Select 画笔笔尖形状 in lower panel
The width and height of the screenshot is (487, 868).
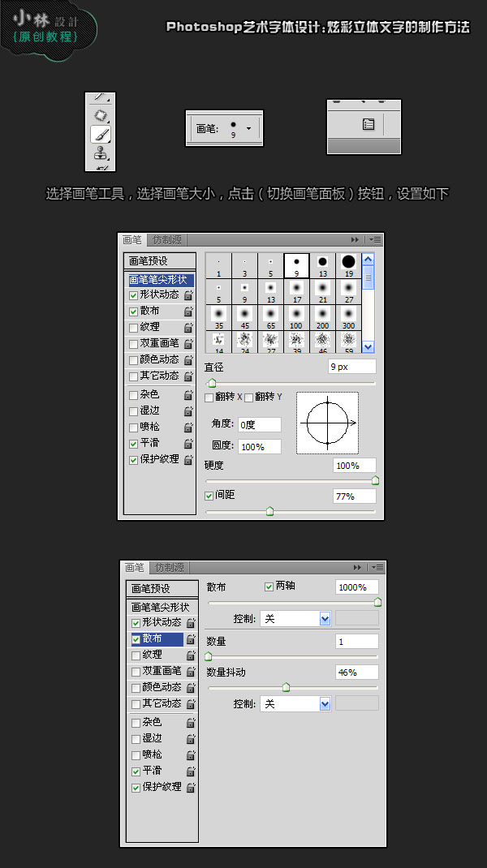pos(162,608)
